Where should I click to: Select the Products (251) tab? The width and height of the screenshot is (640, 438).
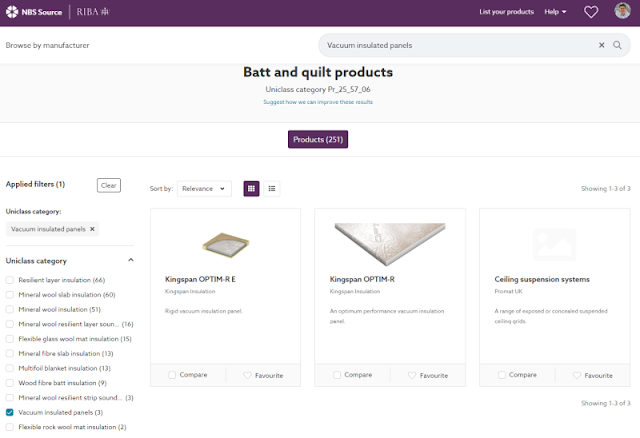(x=318, y=140)
